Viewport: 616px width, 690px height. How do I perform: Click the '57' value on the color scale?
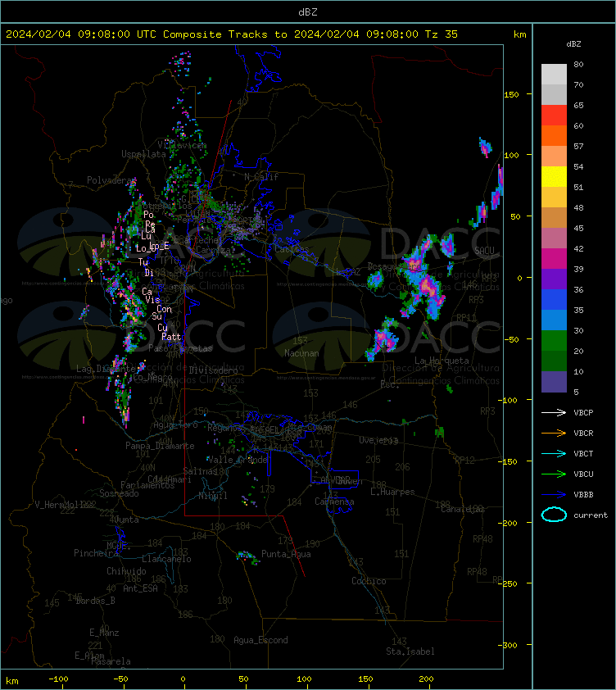(578, 146)
